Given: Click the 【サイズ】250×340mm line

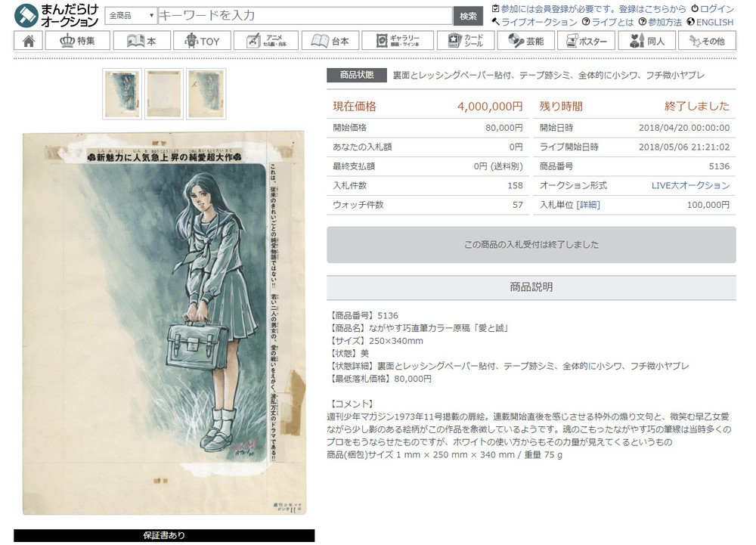Looking at the screenshot, I should tap(376, 341).
